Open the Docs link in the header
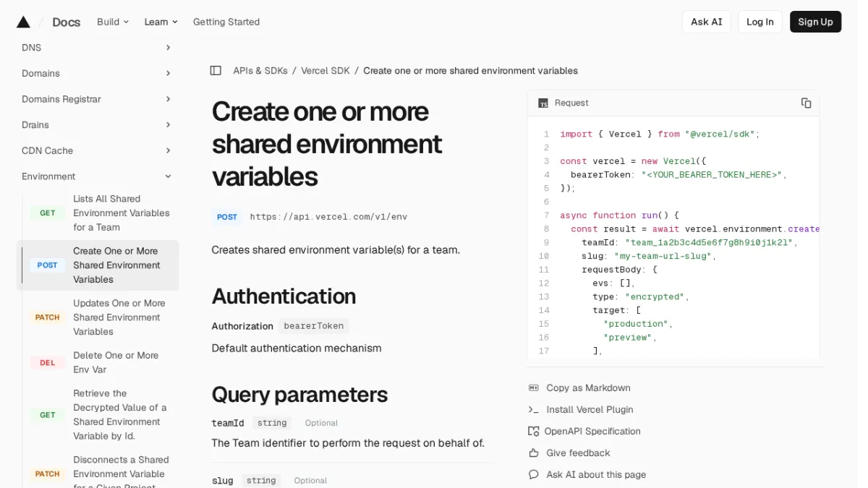 point(67,22)
